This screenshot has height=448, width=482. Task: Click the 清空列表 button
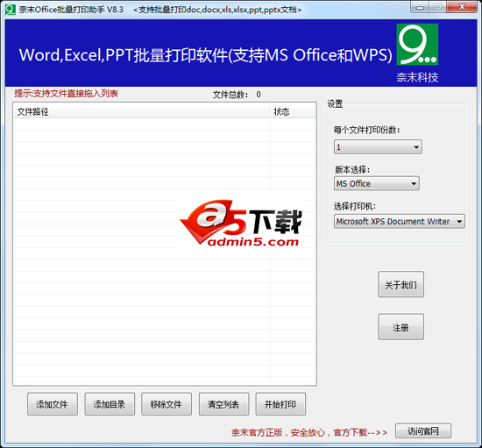[223, 404]
